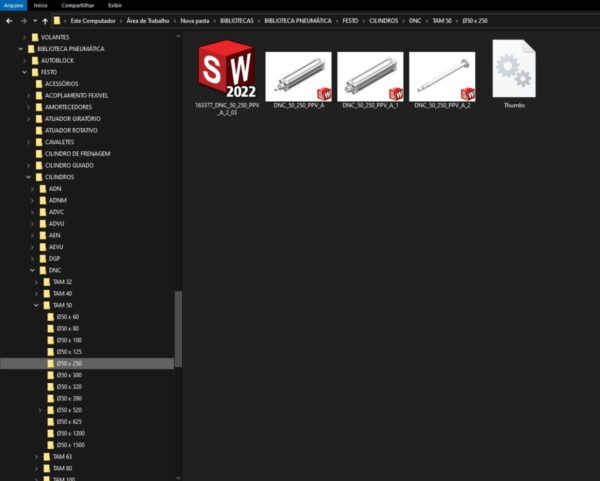Click the Back navigation arrow

pyautogui.click(x=9, y=21)
